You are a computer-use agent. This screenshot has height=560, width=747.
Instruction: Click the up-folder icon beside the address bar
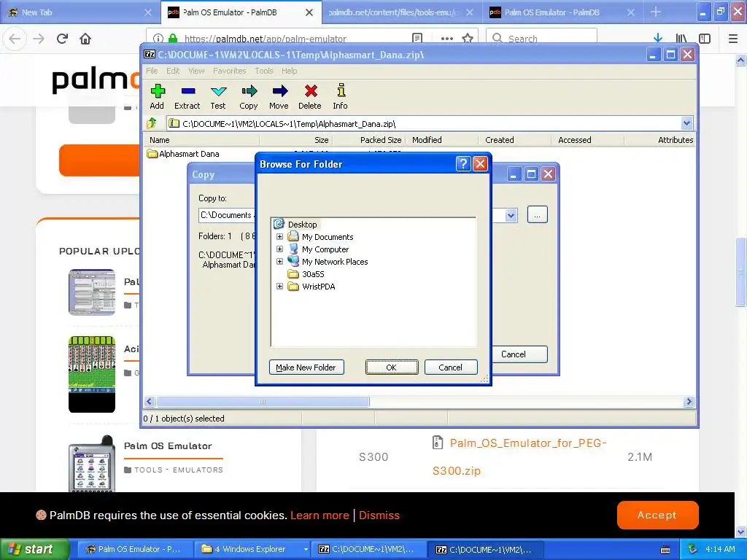click(152, 123)
